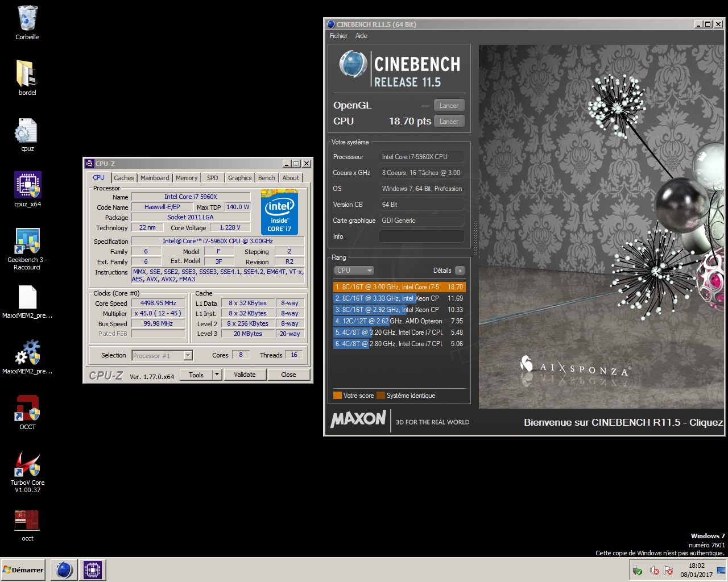This screenshot has height=582, width=728.
Task: Open the bordel folder on desktop
Action: tap(27, 74)
